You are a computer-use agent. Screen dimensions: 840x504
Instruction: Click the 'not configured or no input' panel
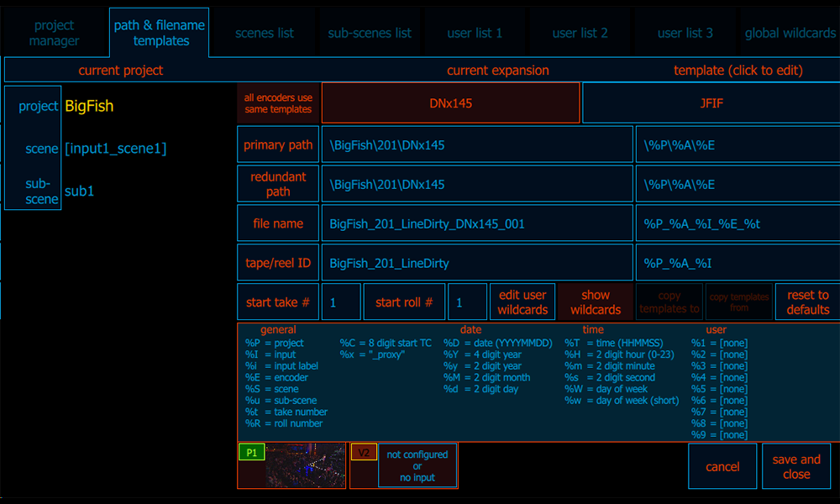417,465
